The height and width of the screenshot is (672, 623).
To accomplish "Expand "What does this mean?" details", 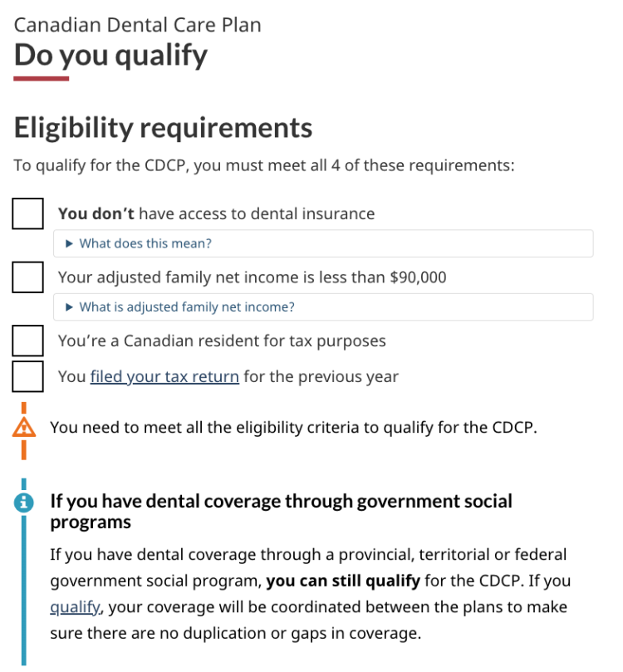I will pos(145,243).
